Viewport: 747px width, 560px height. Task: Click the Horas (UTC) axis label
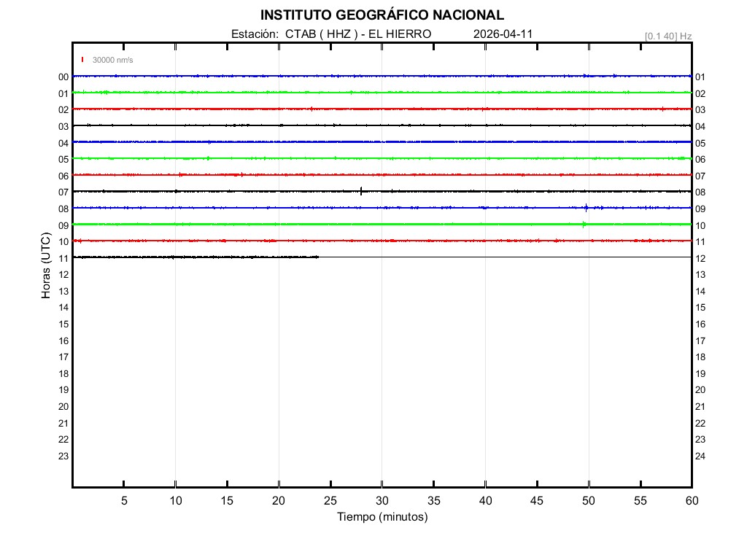(x=46, y=266)
